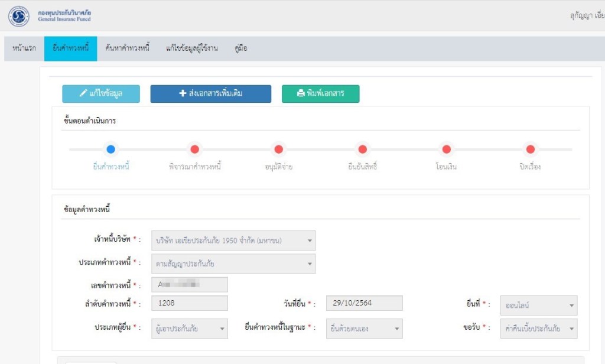Click the red โอนเงิน step circle

(x=446, y=149)
